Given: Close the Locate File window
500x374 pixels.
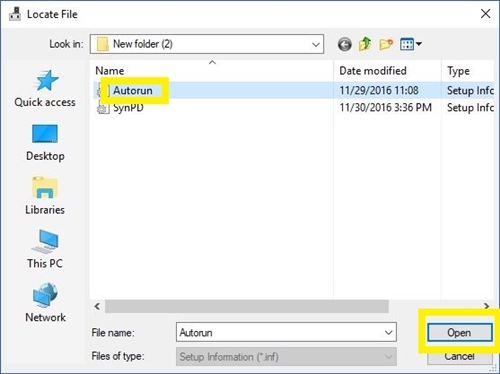Looking at the screenshot, I should coord(485,14).
